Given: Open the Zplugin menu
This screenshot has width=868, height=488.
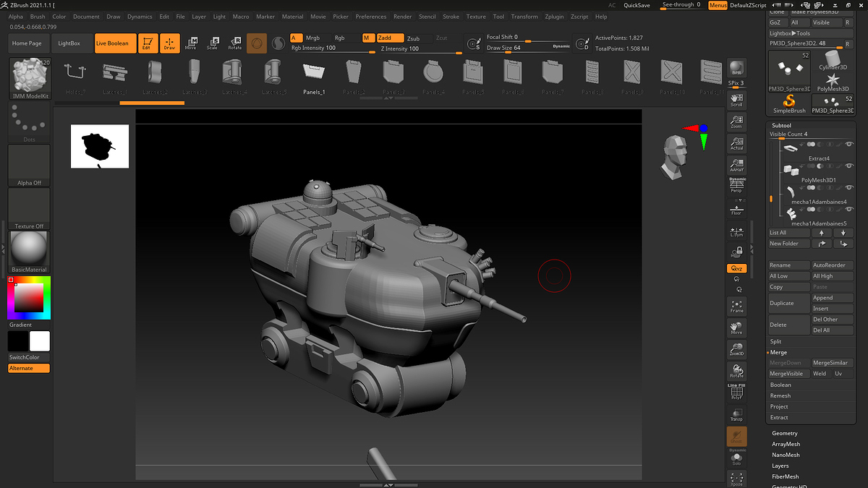Looking at the screenshot, I should tap(553, 17).
